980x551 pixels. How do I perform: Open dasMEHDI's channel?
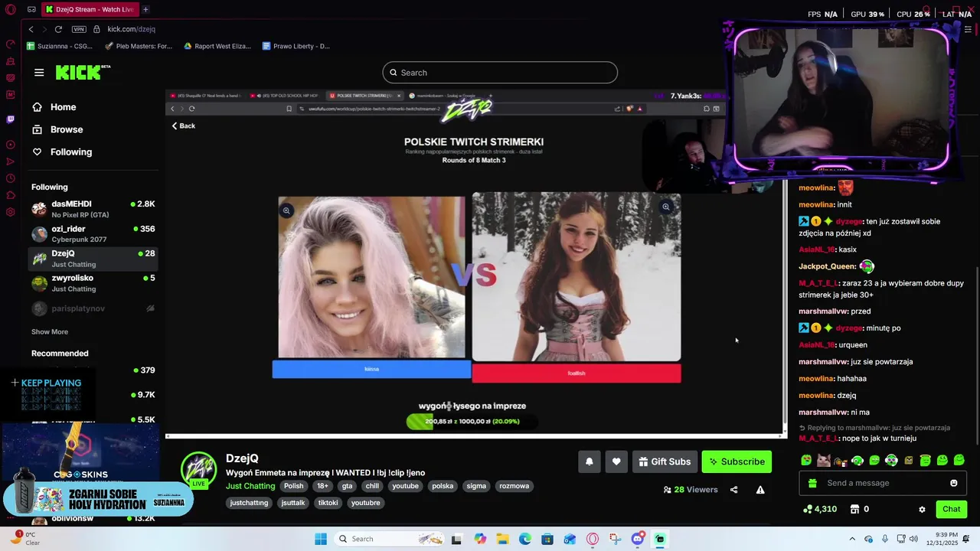[93, 209]
